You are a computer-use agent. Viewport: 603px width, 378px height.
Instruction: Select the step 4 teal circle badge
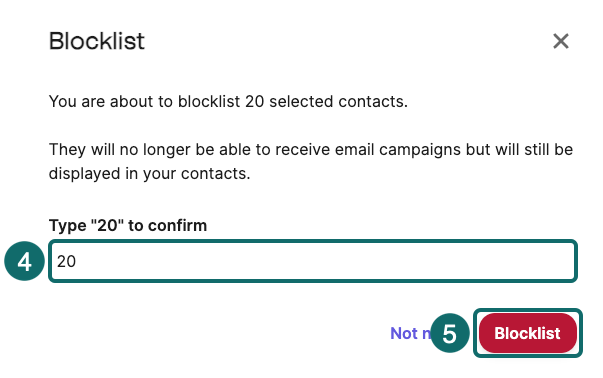(25, 261)
